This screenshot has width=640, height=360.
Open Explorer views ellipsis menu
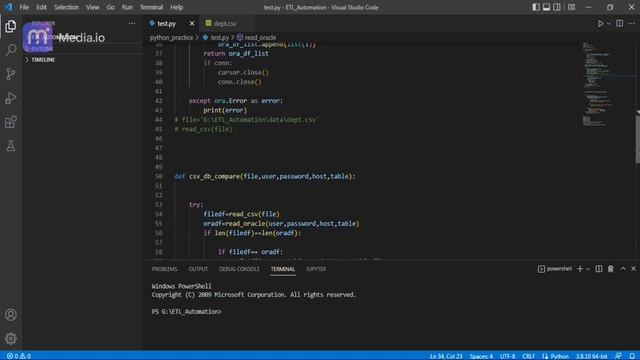(131, 24)
